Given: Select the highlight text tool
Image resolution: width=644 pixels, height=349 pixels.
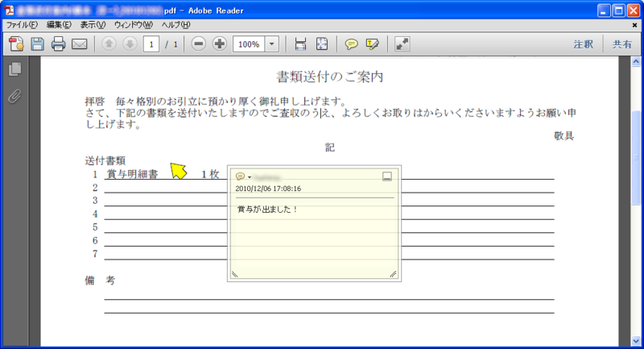Looking at the screenshot, I should click(x=373, y=44).
